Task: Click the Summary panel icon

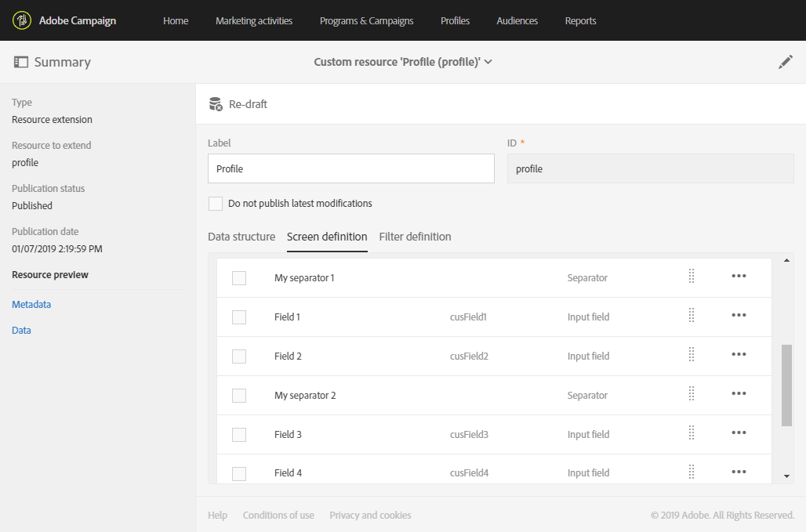Action: coord(21,62)
